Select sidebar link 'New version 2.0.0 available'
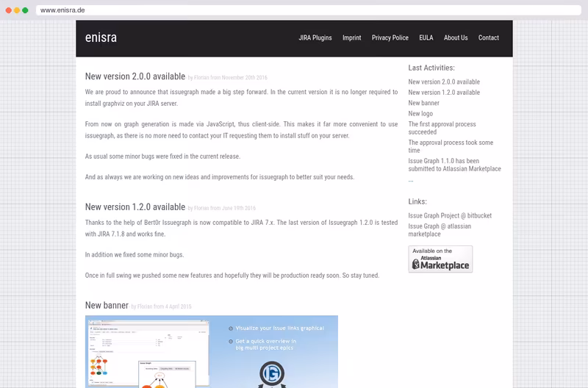Image resolution: width=588 pixels, height=388 pixels. tap(444, 82)
